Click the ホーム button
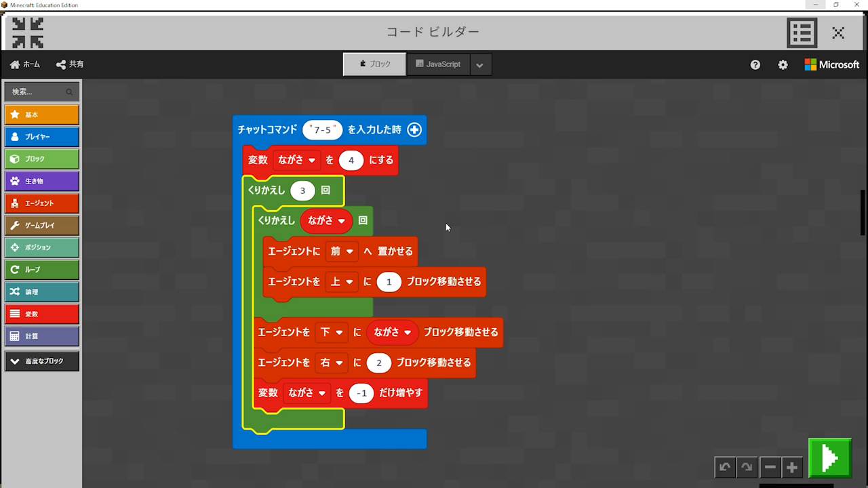 (x=25, y=64)
